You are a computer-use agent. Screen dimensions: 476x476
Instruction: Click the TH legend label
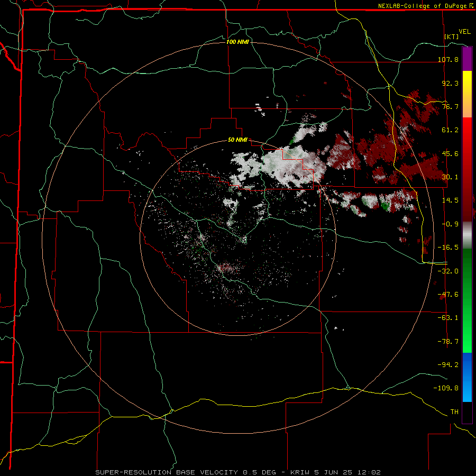(454, 412)
